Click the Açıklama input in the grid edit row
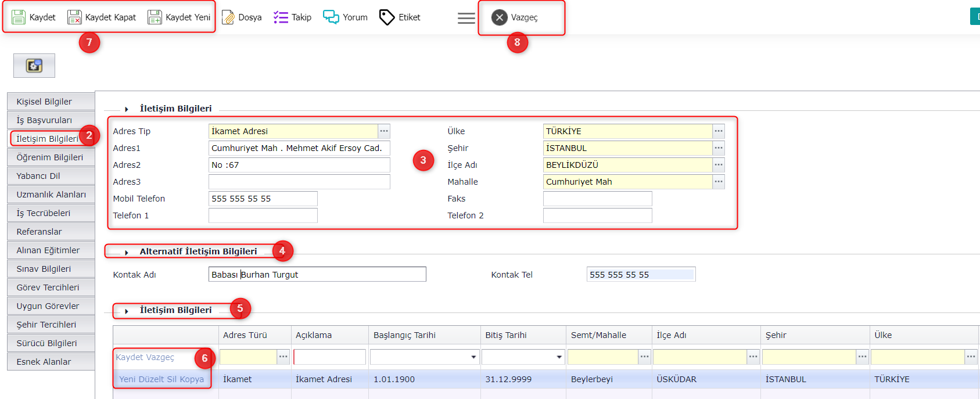Screen dimensions: 980x399 coord(329,357)
